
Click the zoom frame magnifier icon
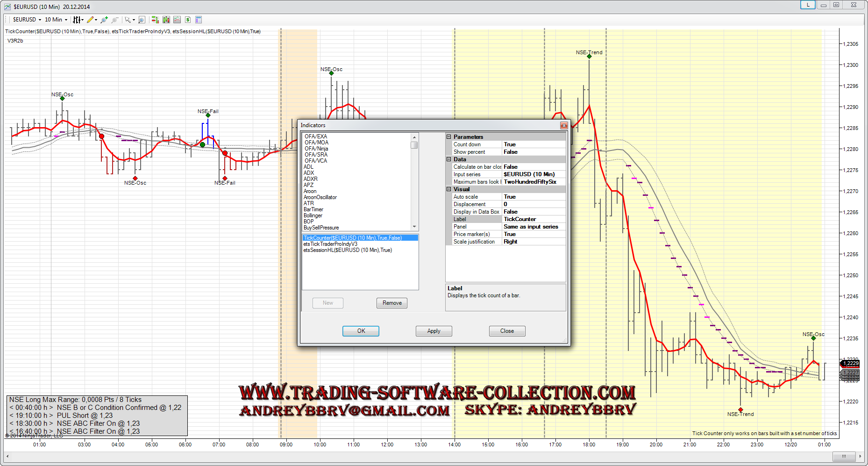[x=142, y=20]
